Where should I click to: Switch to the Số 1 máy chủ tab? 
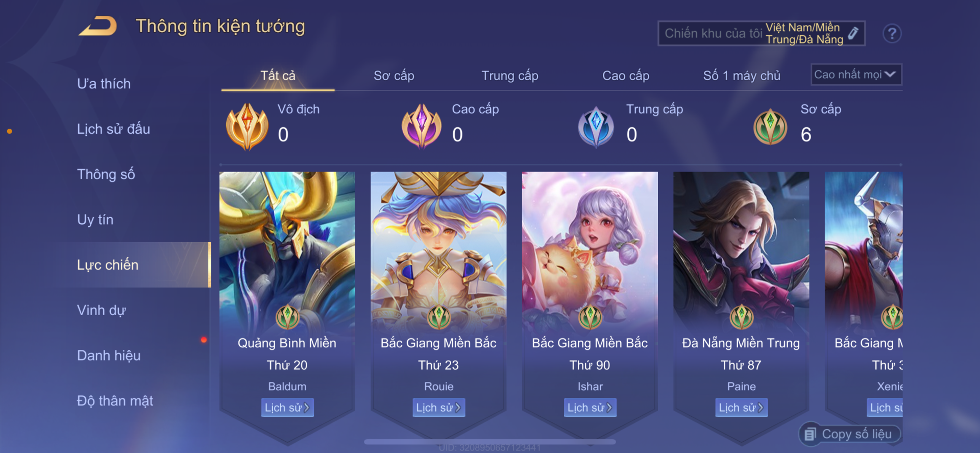point(742,76)
